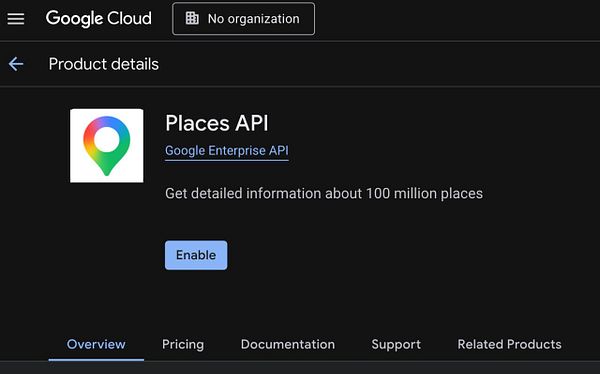The height and width of the screenshot is (374, 600).
Task: Open the Google Enterprise API link
Action: tap(227, 151)
